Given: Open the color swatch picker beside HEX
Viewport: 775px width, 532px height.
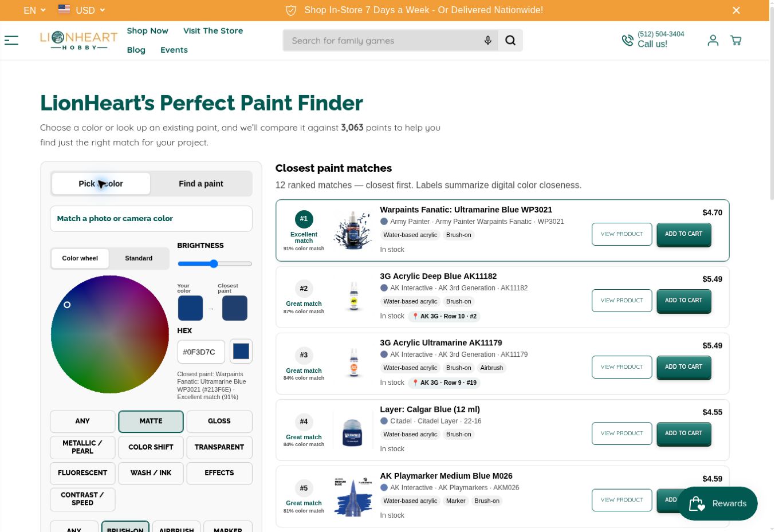Looking at the screenshot, I should coord(241,351).
